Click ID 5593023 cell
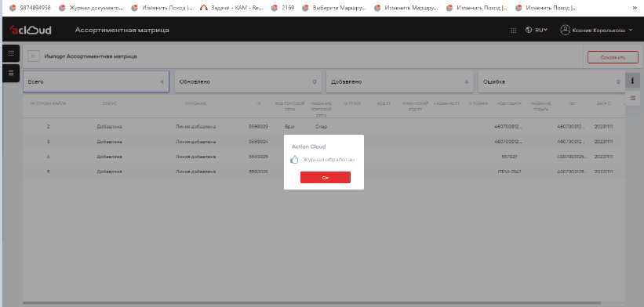This screenshot has height=307, width=644. coord(258,127)
